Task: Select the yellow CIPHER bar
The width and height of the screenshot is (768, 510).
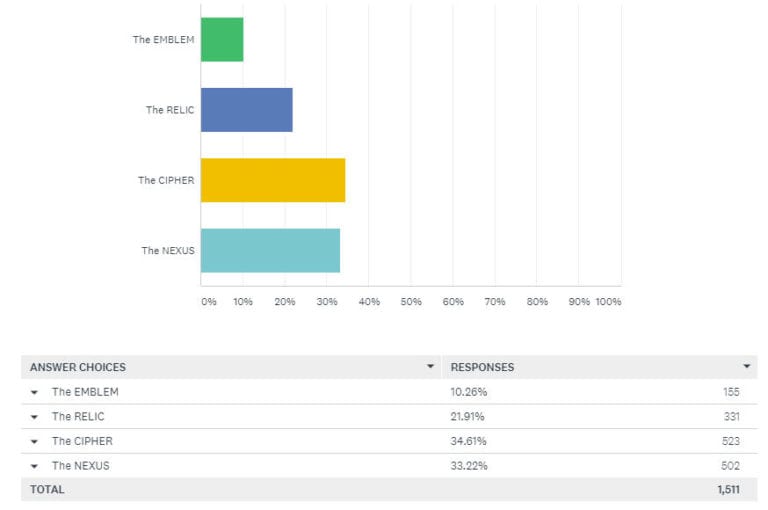Action: pos(272,180)
